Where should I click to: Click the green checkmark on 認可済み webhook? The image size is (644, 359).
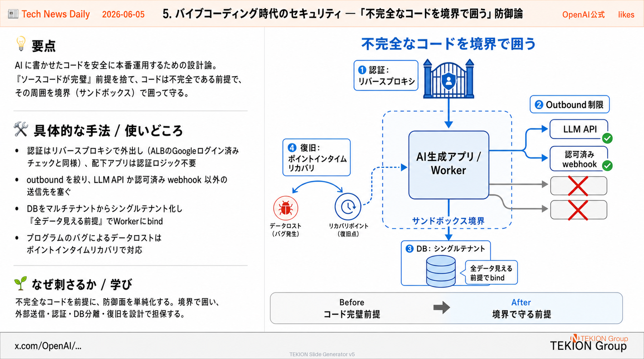tap(607, 165)
